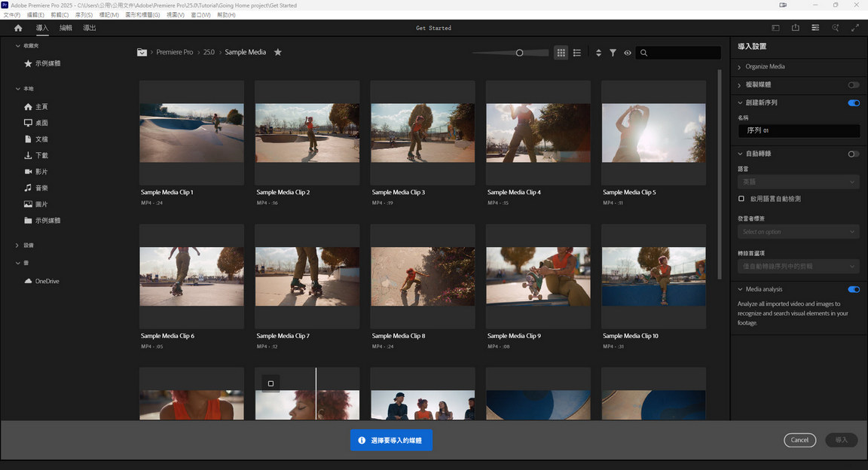
Task: Open the workspaces panel icon
Action: coord(815,28)
